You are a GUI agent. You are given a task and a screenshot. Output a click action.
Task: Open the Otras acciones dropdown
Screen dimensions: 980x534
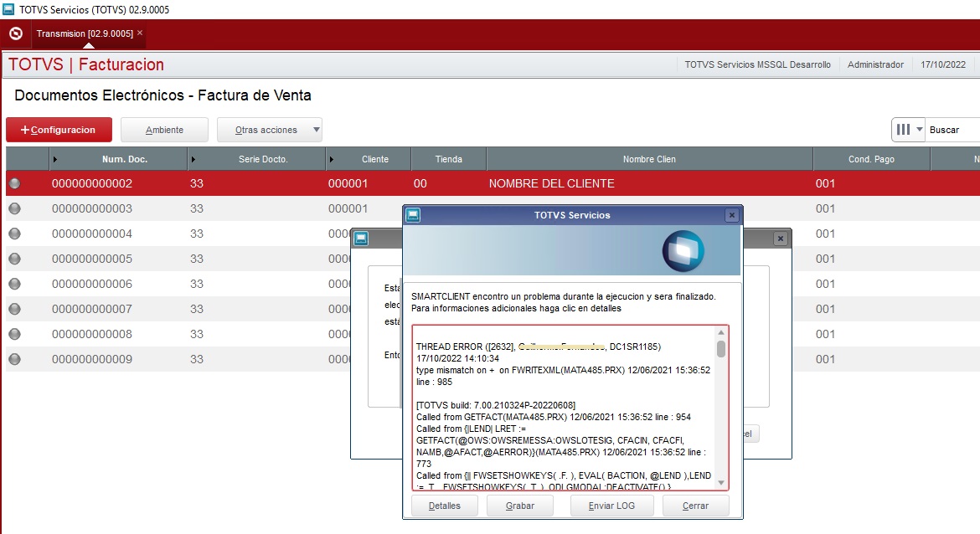point(270,130)
